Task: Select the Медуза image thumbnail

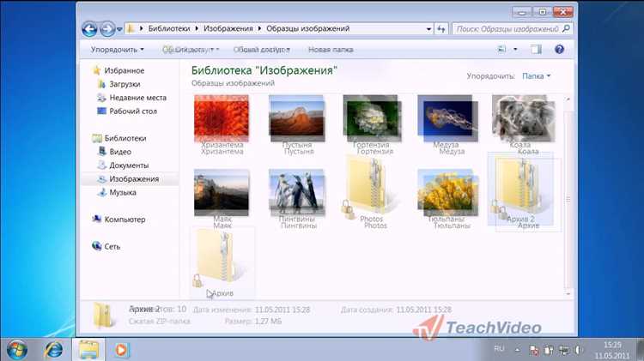Action: 447,118
